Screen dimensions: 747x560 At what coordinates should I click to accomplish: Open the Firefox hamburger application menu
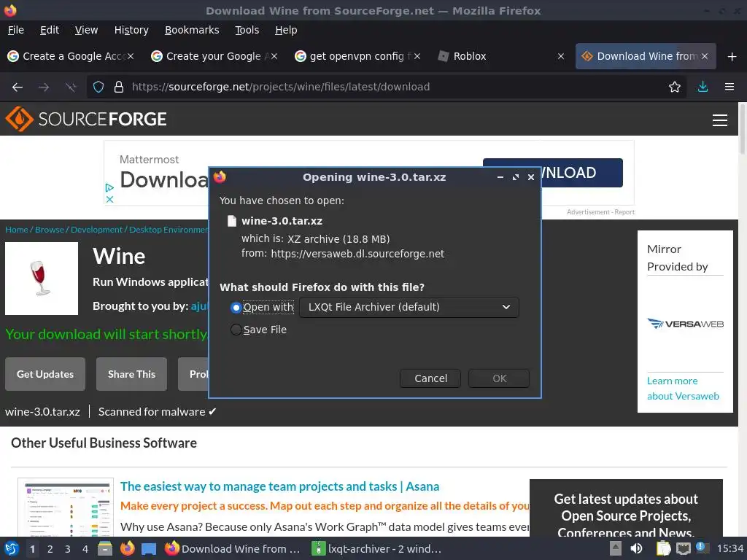click(x=729, y=87)
